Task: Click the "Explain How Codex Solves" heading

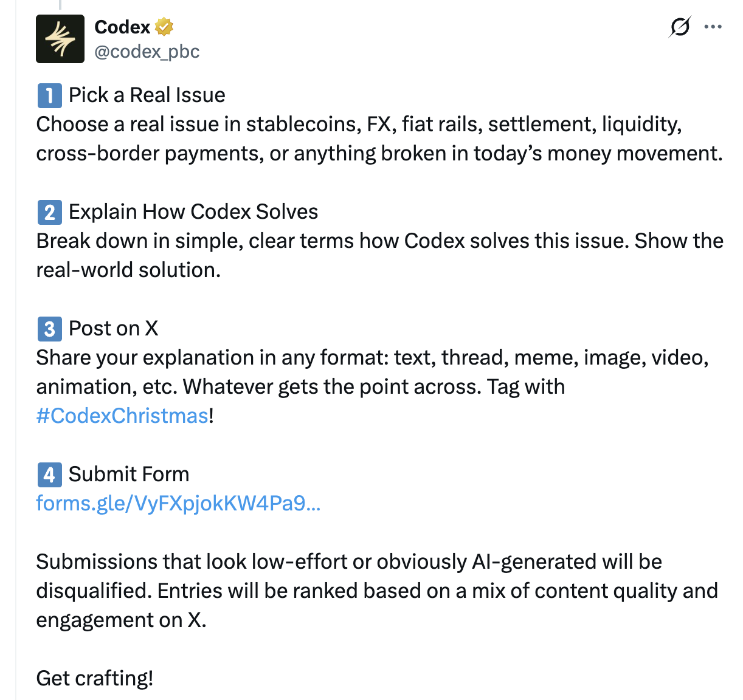Action: (193, 212)
